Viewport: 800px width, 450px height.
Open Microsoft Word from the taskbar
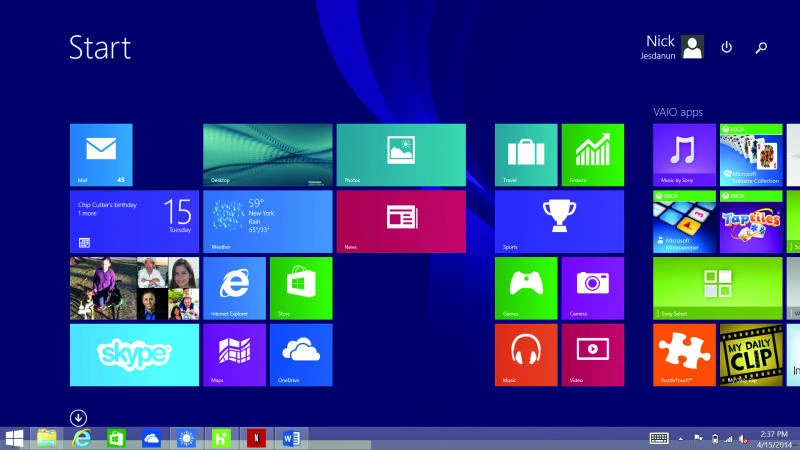[291, 438]
